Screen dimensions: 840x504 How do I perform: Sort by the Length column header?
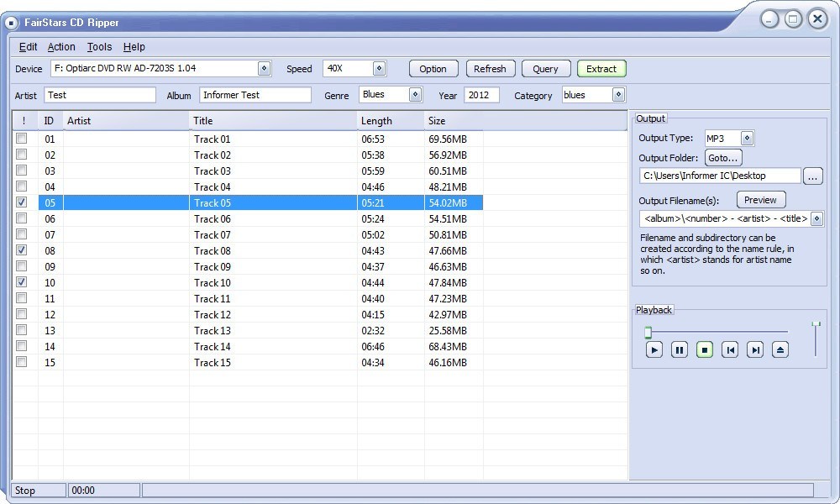pyautogui.click(x=391, y=121)
